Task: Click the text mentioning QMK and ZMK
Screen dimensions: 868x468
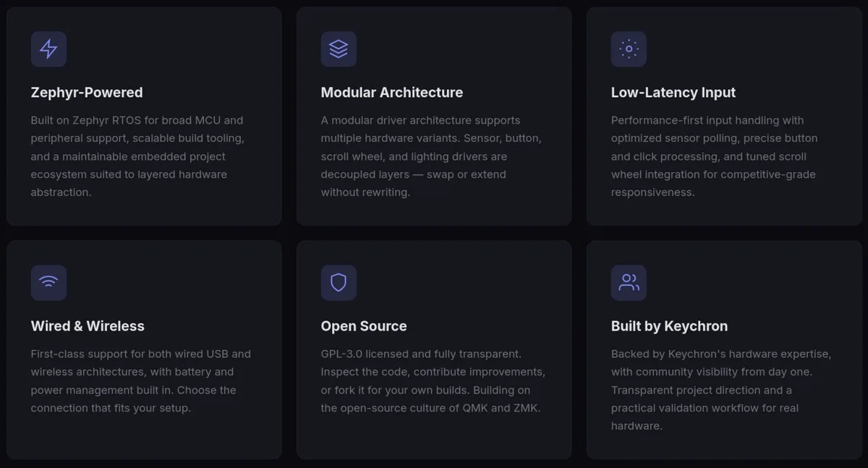Action: 430,408
